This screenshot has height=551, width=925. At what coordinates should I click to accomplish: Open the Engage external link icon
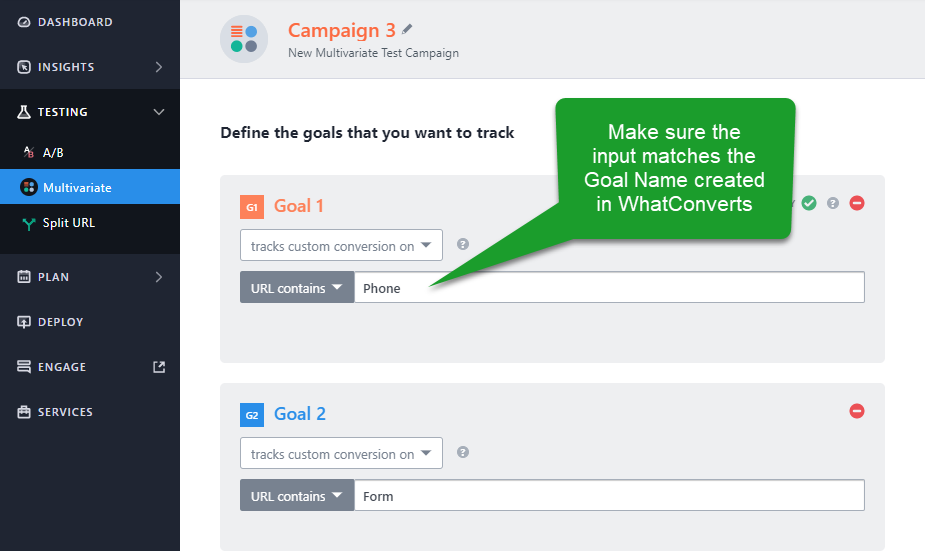coord(159,367)
